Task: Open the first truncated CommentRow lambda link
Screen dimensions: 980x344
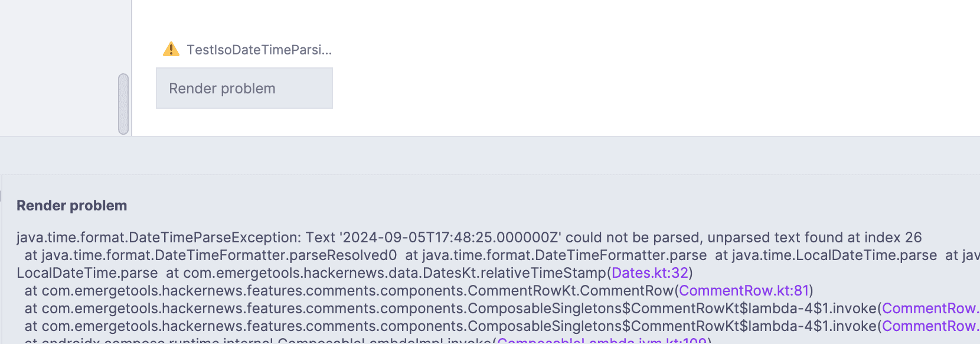Action: pos(930,308)
